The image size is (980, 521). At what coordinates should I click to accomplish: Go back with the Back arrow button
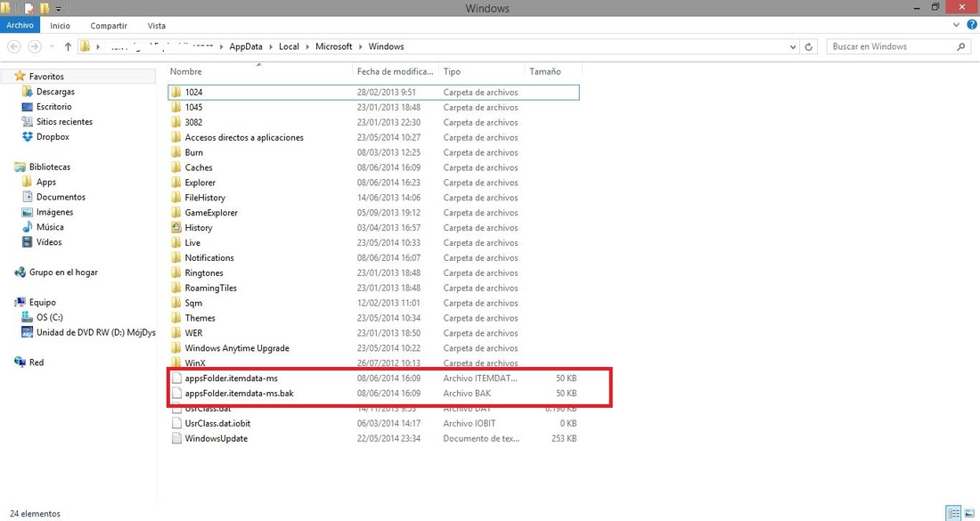14,47
